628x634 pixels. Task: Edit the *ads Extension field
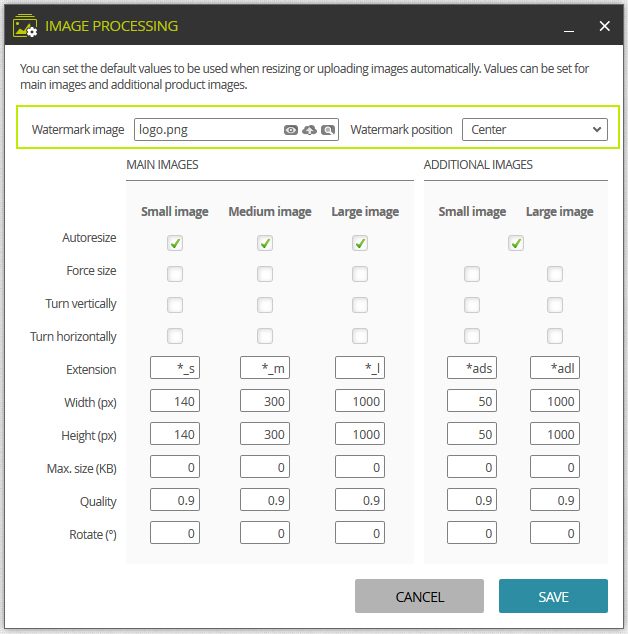(472, 368)
